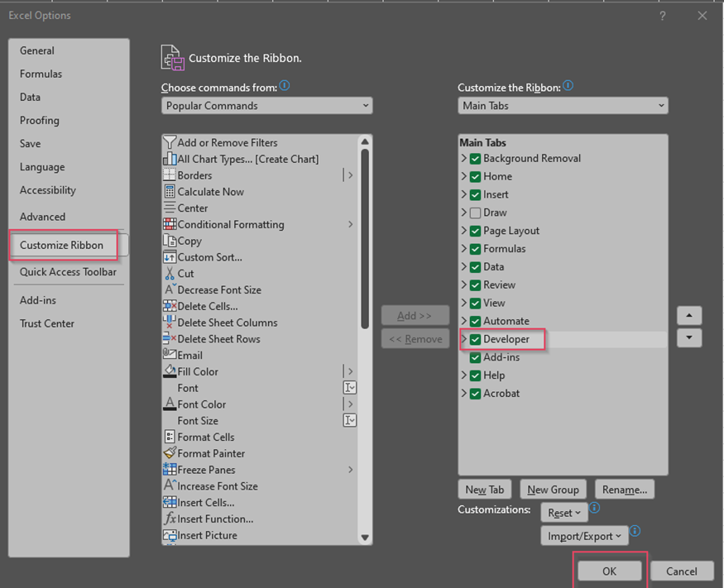This screenshot has height=588, width=724.
Task: Open the Choose commands from dropdown
Action: click(x=267, y=106)
